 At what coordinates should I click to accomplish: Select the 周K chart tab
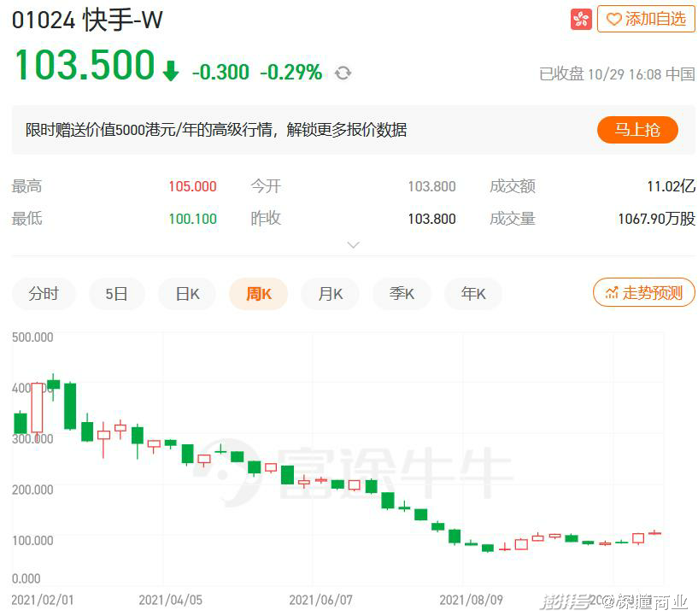coord(259,294)
